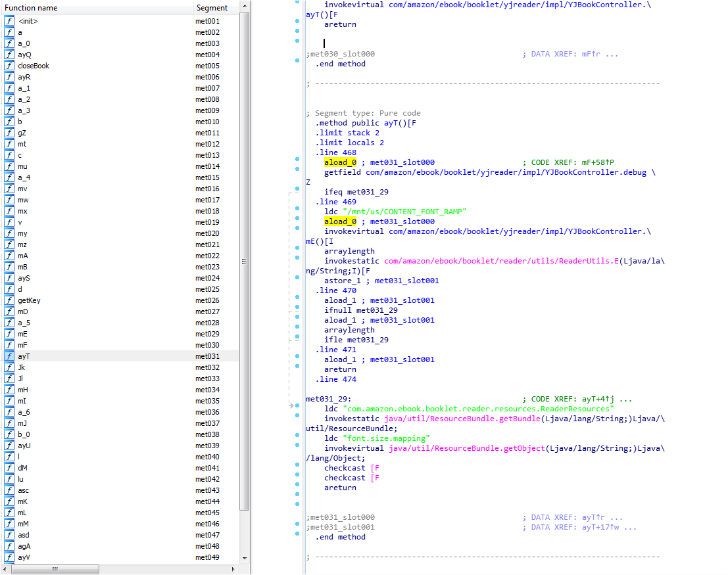Click the function icon for ayT row
Screen dimensions: 728x575
[x=9, y=356]
